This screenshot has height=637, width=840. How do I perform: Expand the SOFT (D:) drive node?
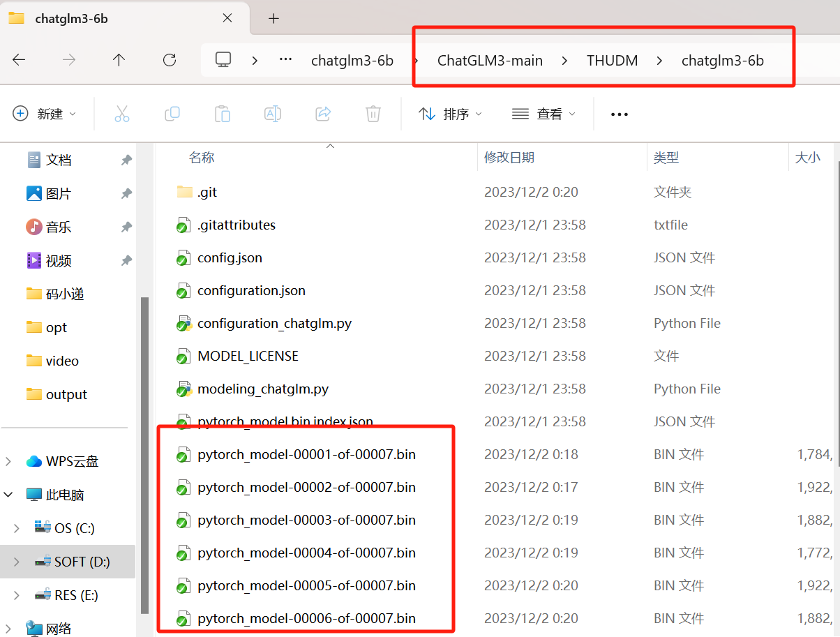coord(17,562)
